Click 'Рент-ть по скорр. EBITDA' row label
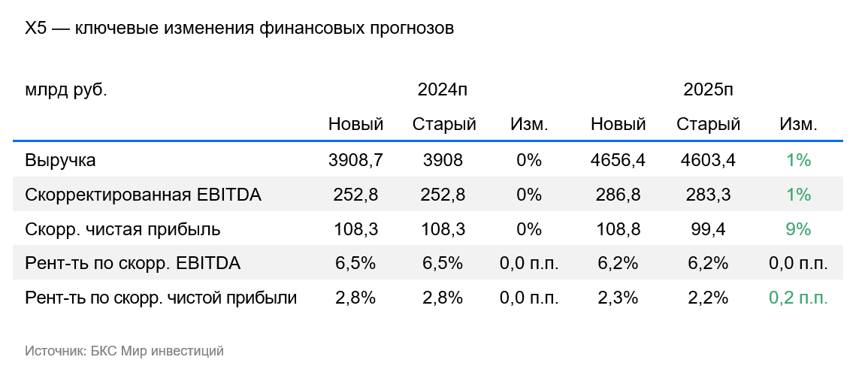This screenshot has width=868, height=372. [x=133, y=264]
